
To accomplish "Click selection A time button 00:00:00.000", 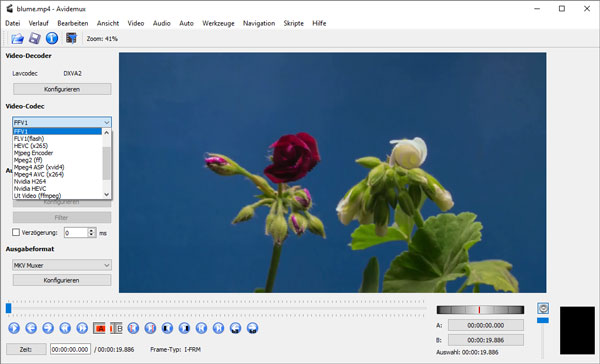I will [x=486, y=325].
